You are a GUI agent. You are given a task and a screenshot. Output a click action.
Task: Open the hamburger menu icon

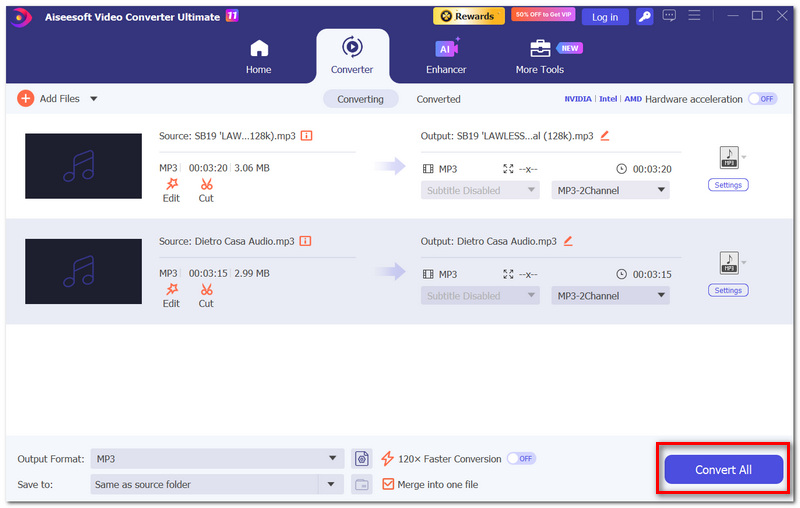click(x=694, y=15)
